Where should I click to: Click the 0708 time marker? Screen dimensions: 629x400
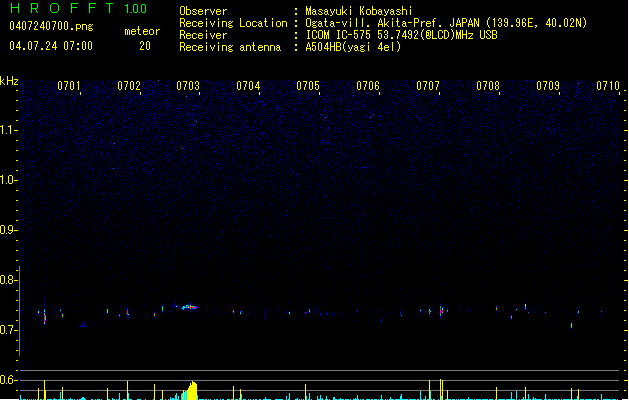pos(488,86)
